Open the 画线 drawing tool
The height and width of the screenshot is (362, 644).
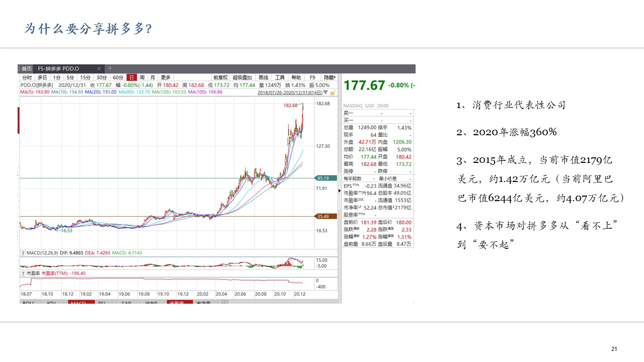(x=263, y=77)
